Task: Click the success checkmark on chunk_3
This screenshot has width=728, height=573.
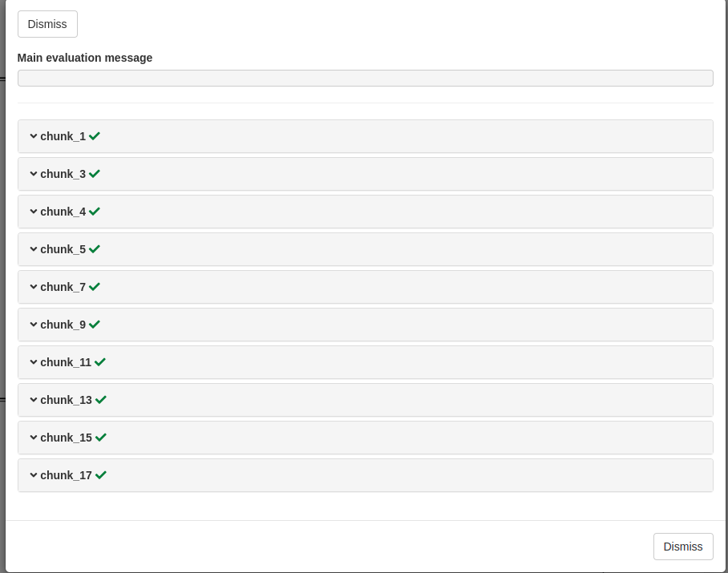Action: (x=95, y=174)
